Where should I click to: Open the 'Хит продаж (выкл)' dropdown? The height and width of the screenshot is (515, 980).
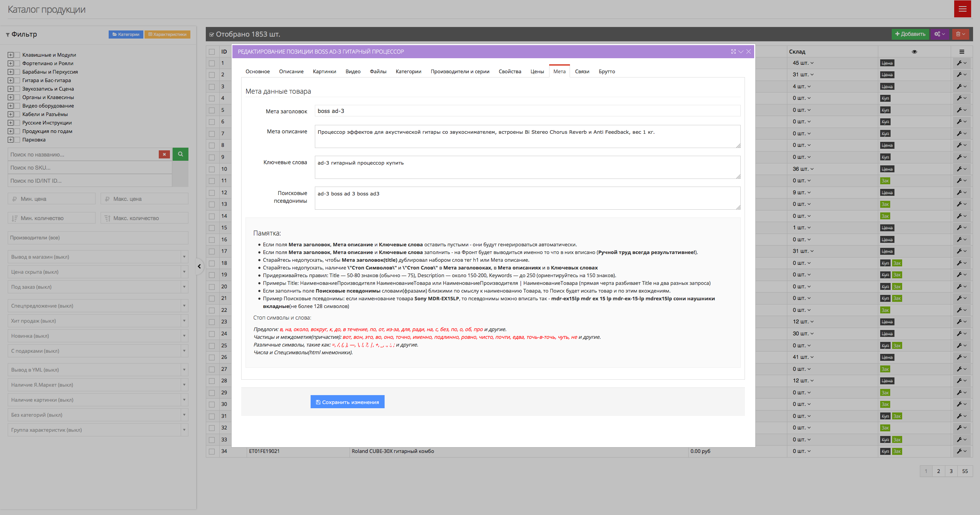coord(98,321)
